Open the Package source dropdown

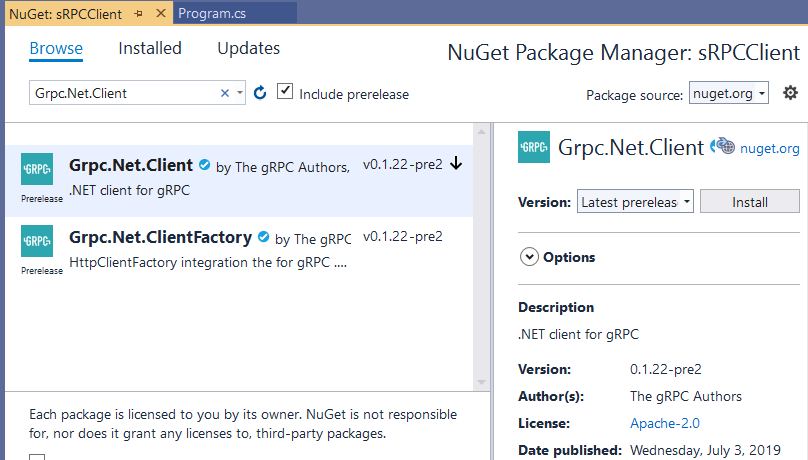click(729, 93)
